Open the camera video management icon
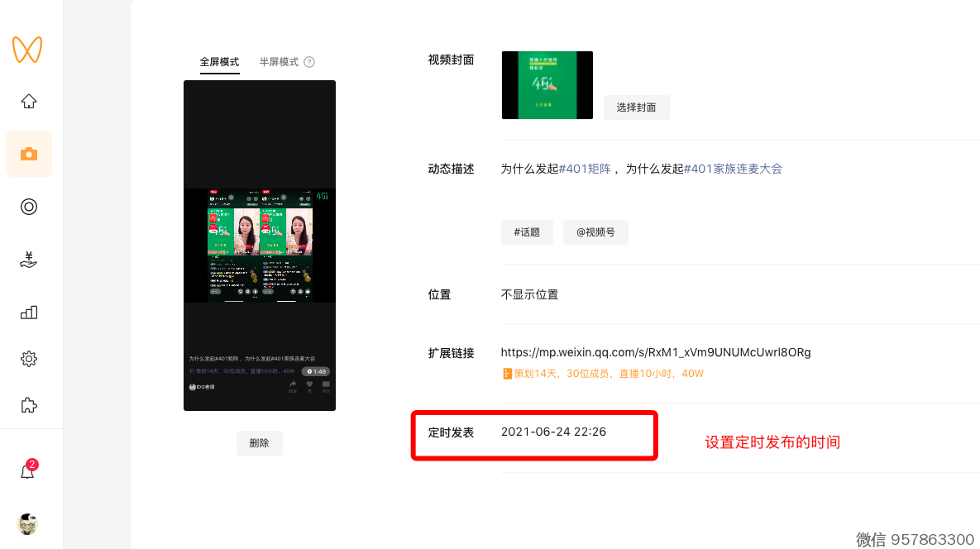Screen dimensions: 980x549 click(29, 154)
